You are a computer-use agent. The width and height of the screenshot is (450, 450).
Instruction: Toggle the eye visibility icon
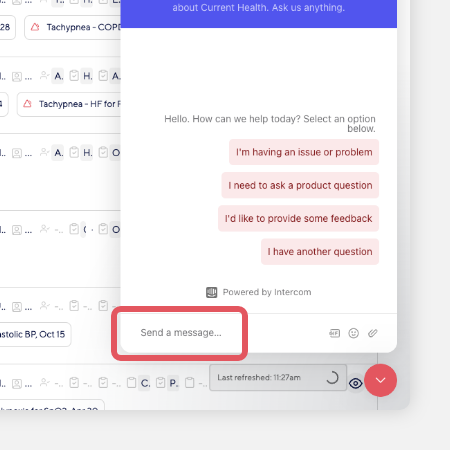(356, 383)
